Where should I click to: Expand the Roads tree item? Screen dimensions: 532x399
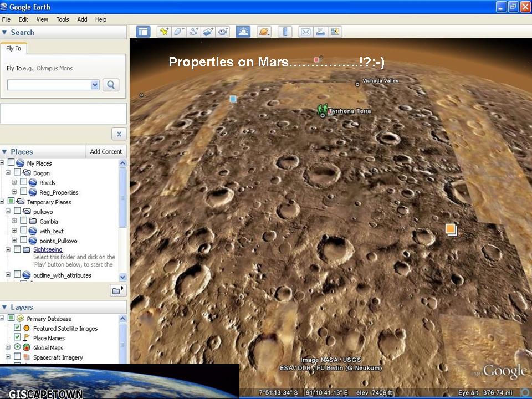pyautogui.click(x=14, y=182)
